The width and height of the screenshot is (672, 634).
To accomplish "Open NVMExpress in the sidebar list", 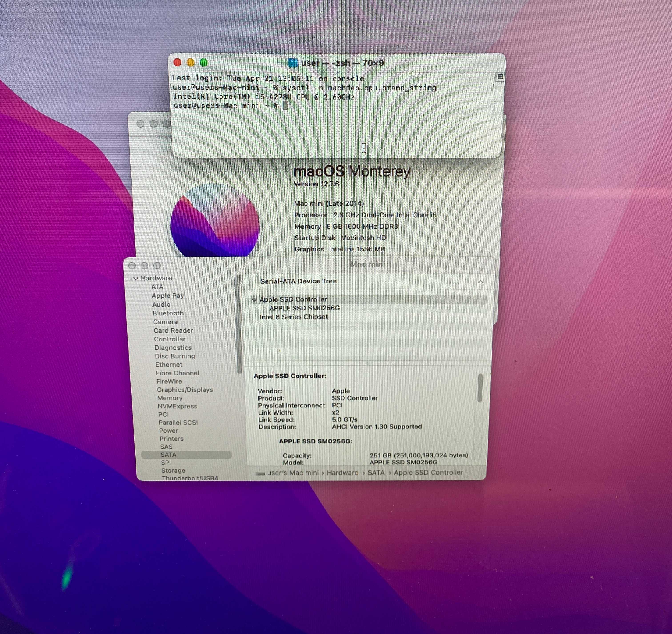I will coord(178,406).
